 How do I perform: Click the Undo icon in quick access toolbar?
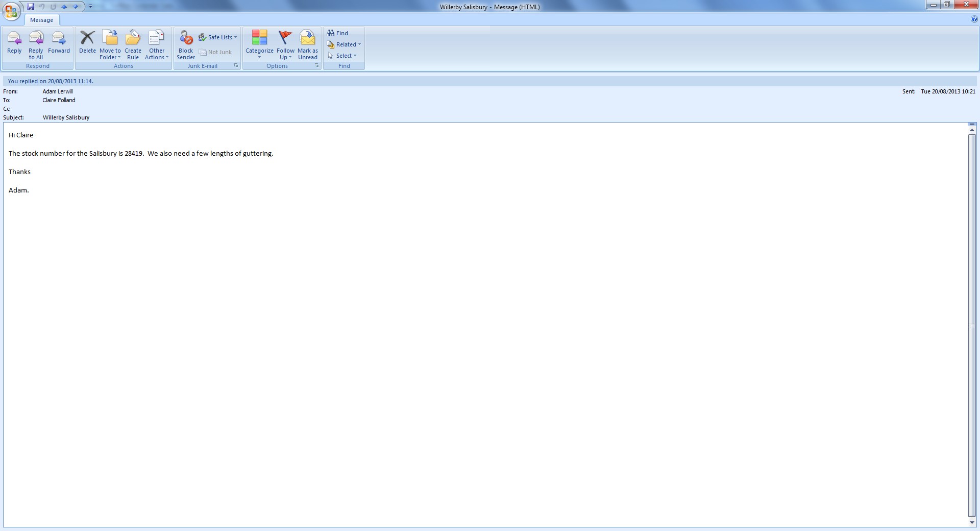point(42,7)
